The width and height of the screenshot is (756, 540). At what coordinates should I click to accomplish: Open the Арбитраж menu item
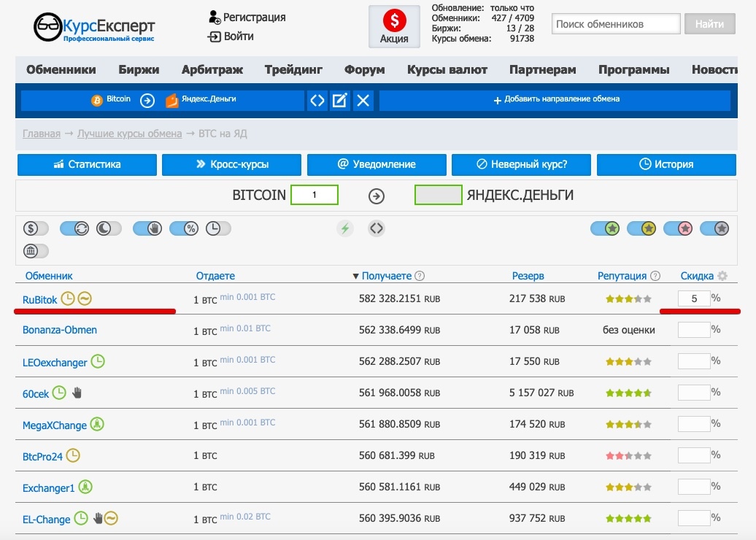(x=212, y=70)
